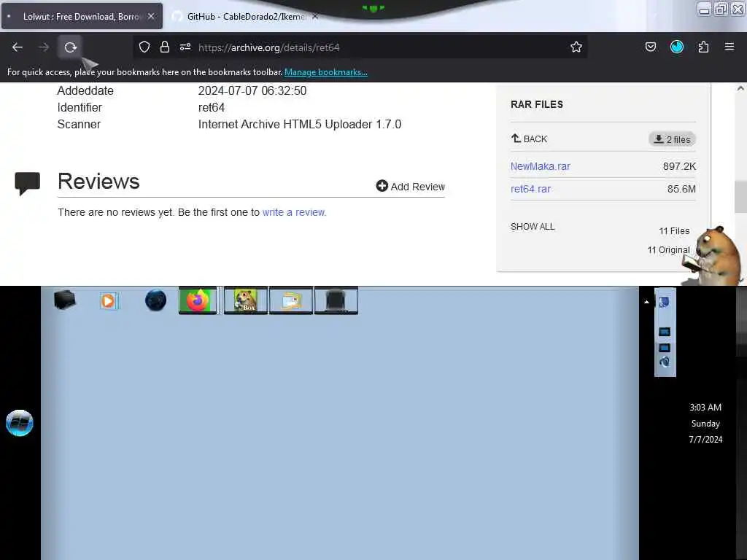This screenshot has width=747, height=560.
Task: Launch the media player taskbar icon
Action: (x=109, y=300)
